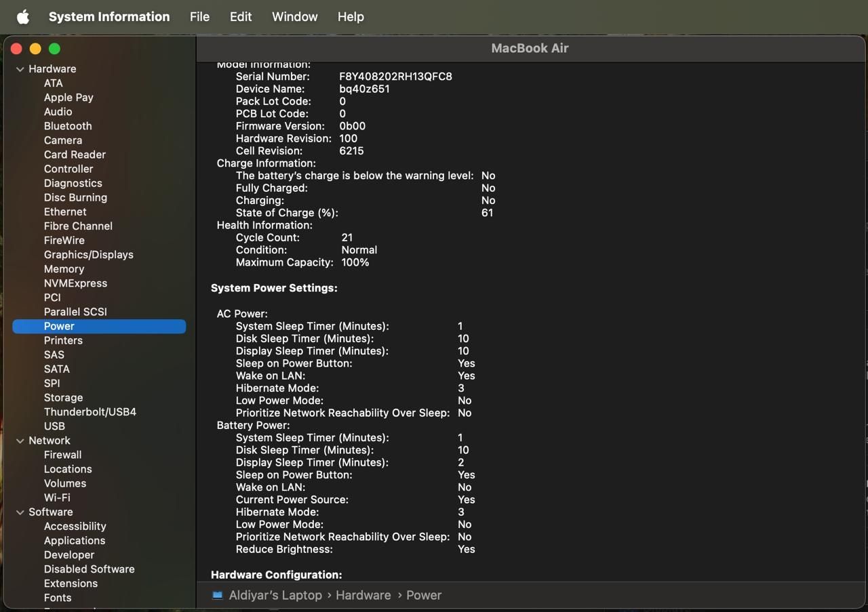Select PCI in the sidebar
Image resolution: width=868 pixels, height=612 pixels.
52,298
